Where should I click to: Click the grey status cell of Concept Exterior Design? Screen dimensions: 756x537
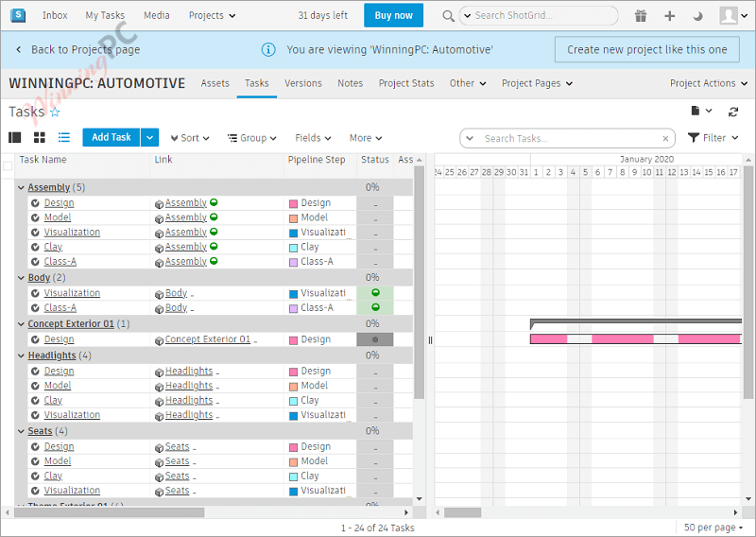click(375, 339)
